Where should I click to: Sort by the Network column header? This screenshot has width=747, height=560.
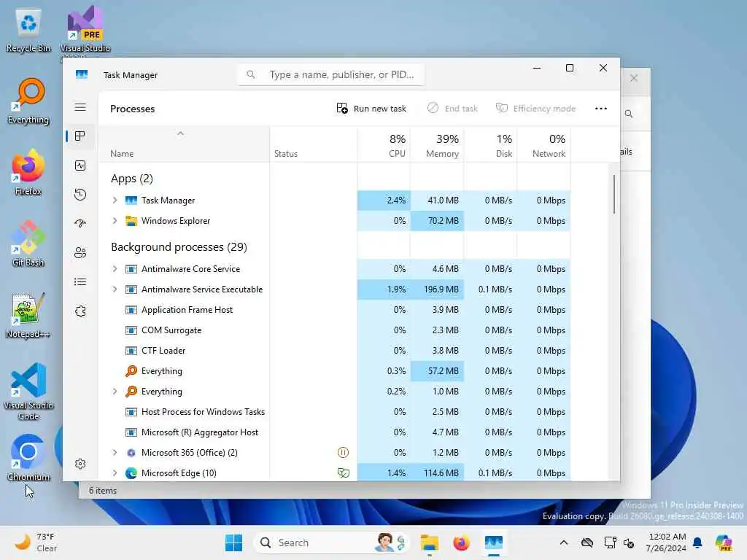tap(543, 145)
